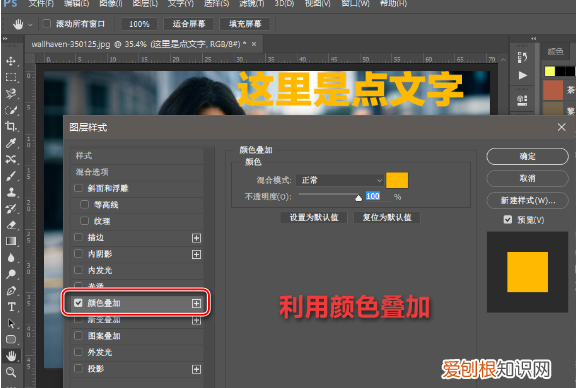Open the 滤镜(T) menu
The width and height of the screenshot is (576, 388).
click(252, 4)
